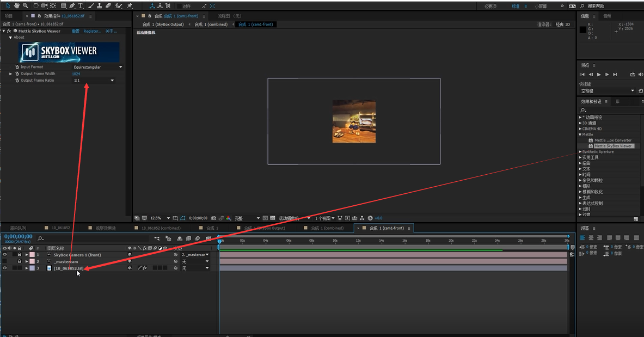The width and height of the screenshot is (644, 337).
Task: Collapse the Mettle effects folder
Action: pyautogui.click(x=580, y=134)
